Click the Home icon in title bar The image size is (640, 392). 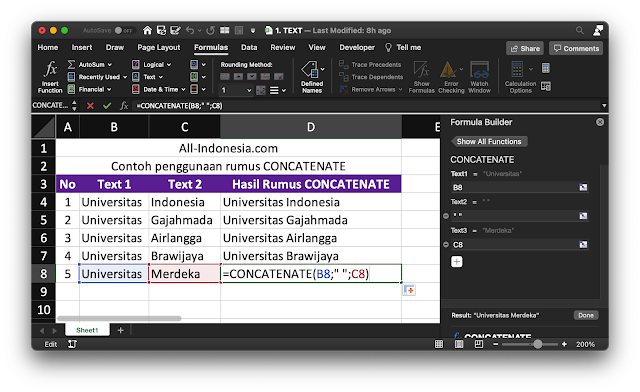point(147,30)
